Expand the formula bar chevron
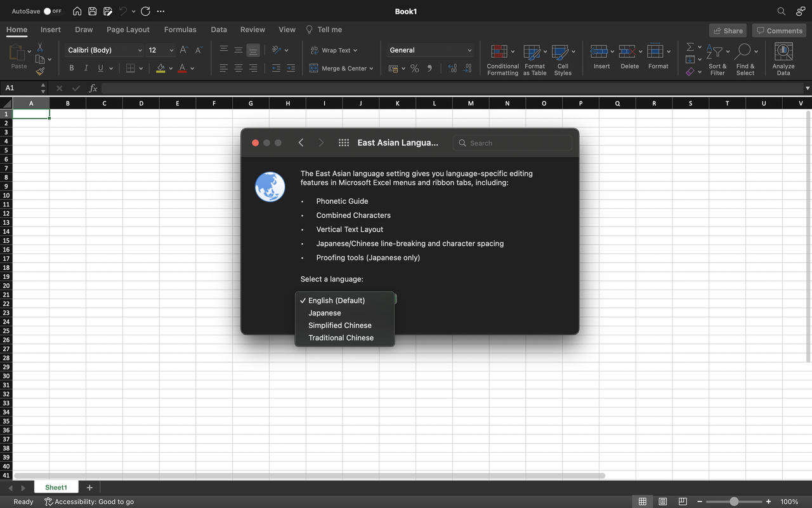 coord(807,88)
